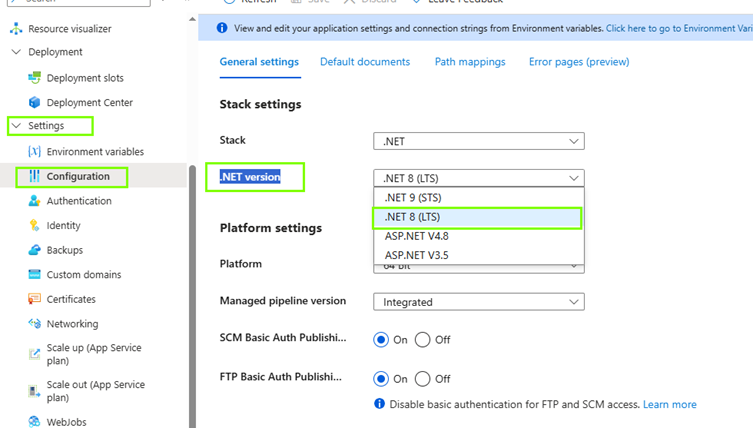Collapse the Settings section
This screenshot has height=428, width=753.
tap(16, 125)
